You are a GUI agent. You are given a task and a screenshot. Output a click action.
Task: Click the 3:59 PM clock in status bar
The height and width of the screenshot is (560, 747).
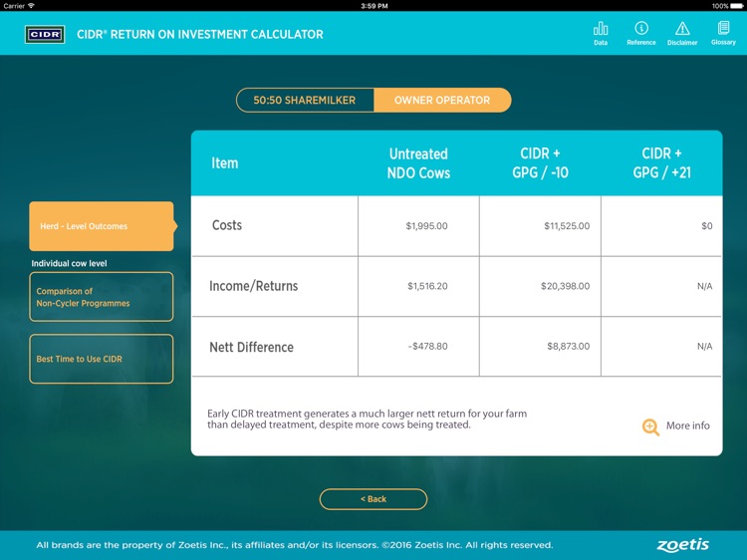pos(373,6)
